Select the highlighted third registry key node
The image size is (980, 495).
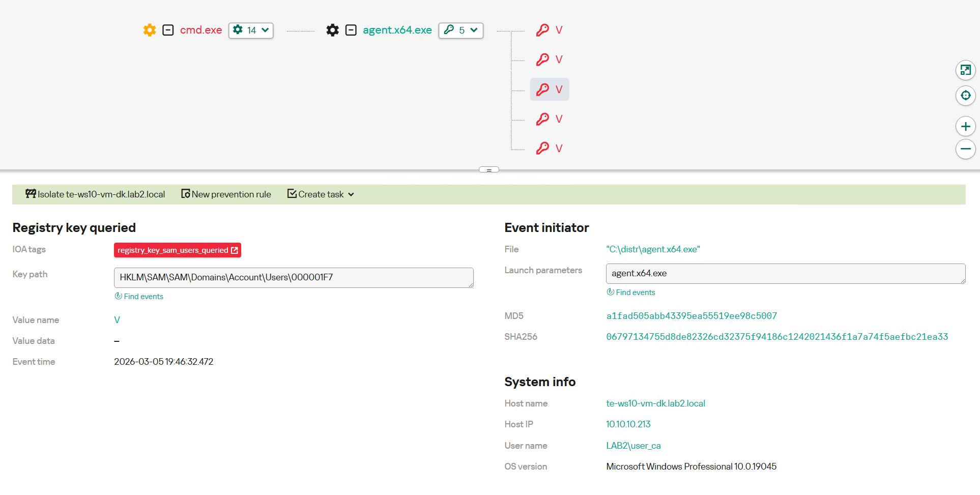[550, 90]
